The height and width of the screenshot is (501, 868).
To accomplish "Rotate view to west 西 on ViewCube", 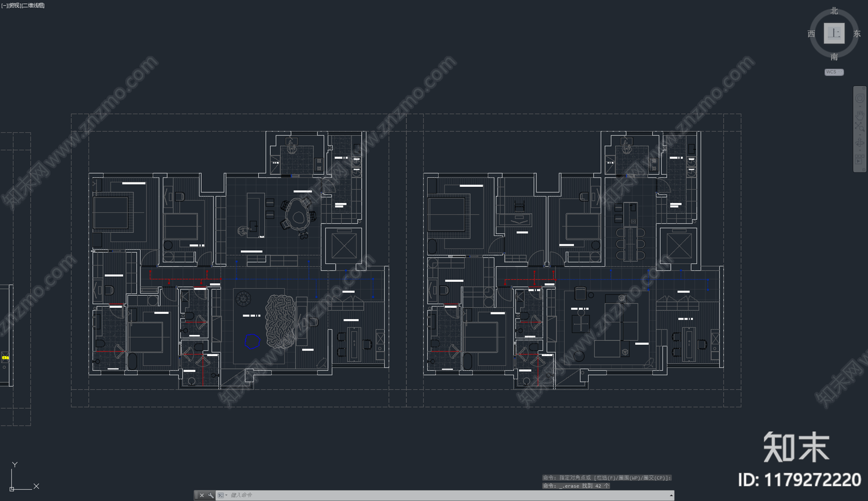I will tap(812, 34).
